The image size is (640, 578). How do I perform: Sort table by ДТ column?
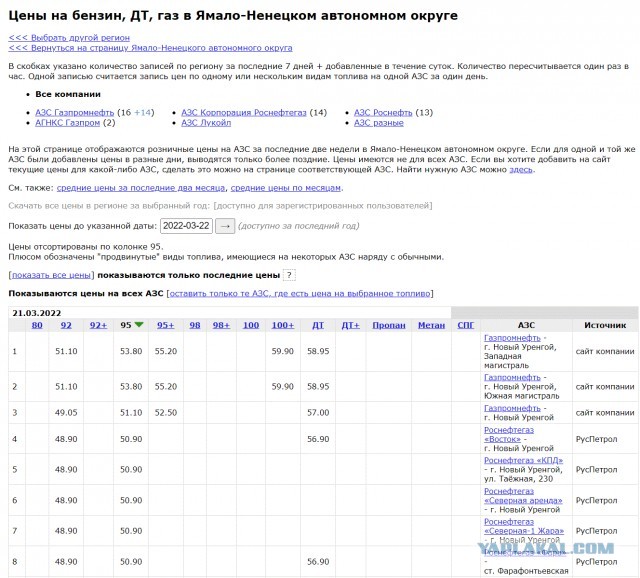(x=318, y=325)
